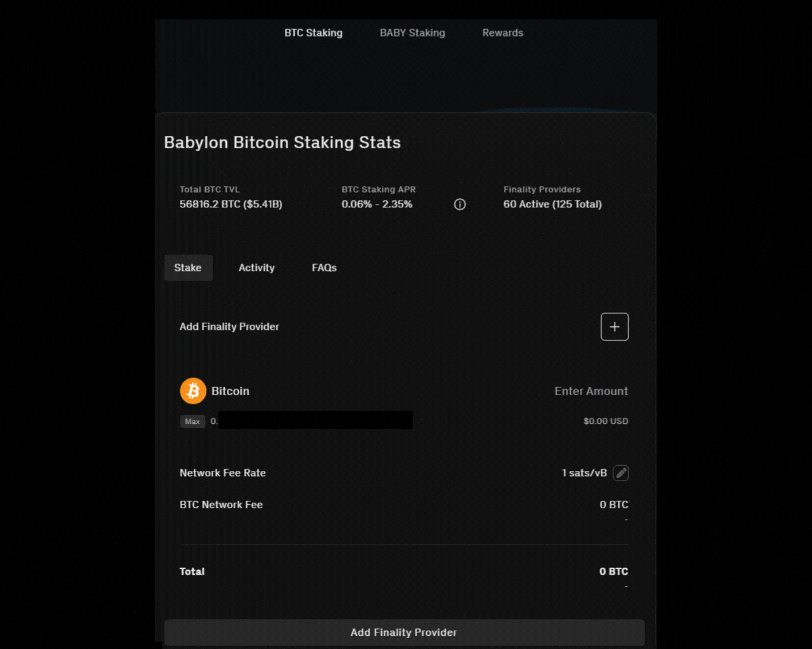Focus the Enter Amount input field
The height and width of the screenshot is (649, 812).
[591, 391]
